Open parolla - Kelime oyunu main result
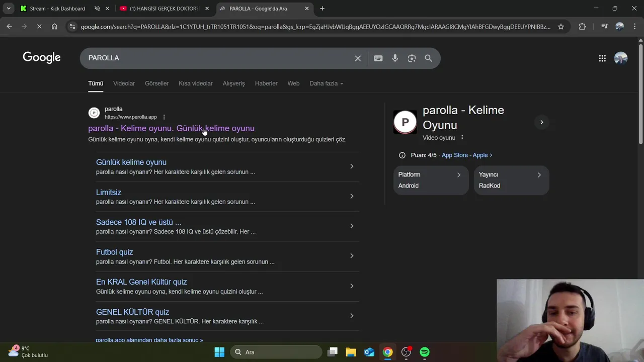Screen dimensions: 644x362 pyautogui.click(x=171, y=128)
